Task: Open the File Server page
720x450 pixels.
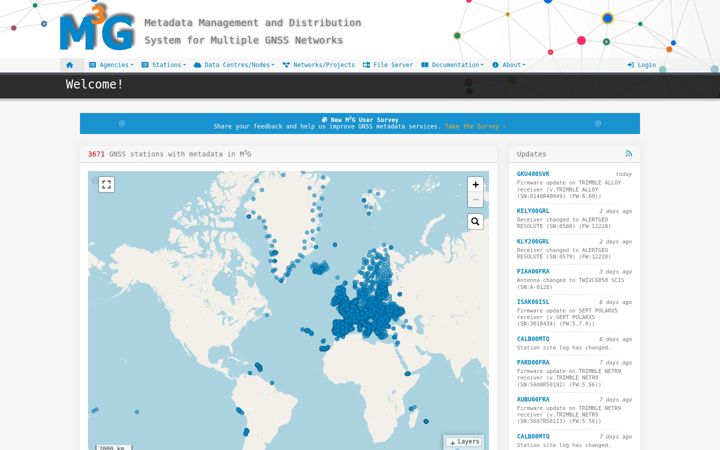Action: pyautogui.click(x=388, y=65)
